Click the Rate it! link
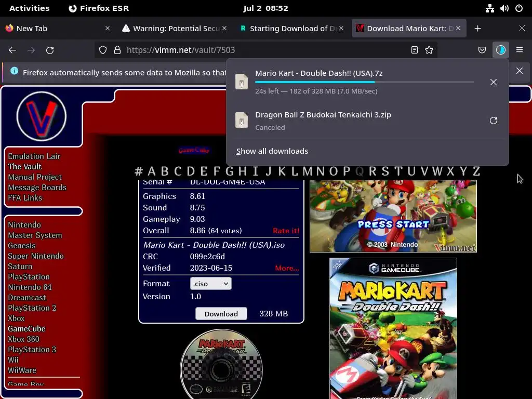Viewport: 532px width, 399px height. pyautogui.click(x=286, y=231)
